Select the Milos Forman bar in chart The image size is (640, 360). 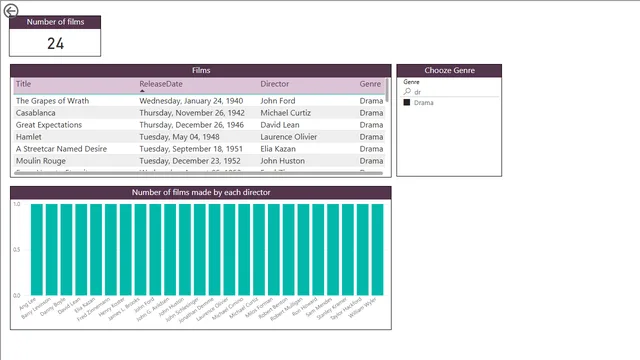point(273,249)
